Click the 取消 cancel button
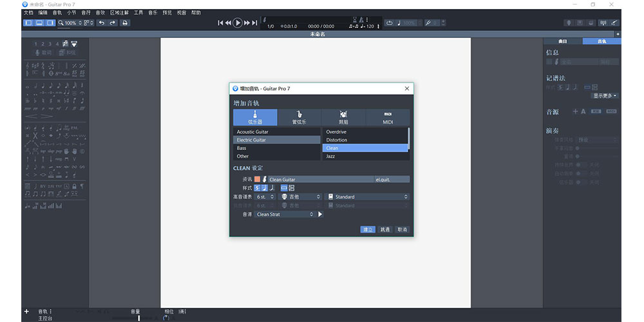The image size is (644, 322). pyautogui.click(x=402, y=229)
